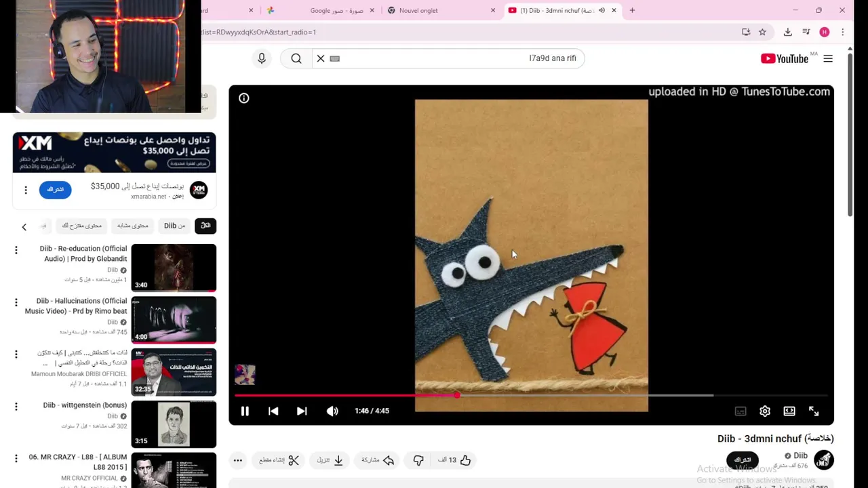Open the XM trading ad banner
Viewport: 868px width, 488px height.
pyautogui.click(x=114, y=152)
